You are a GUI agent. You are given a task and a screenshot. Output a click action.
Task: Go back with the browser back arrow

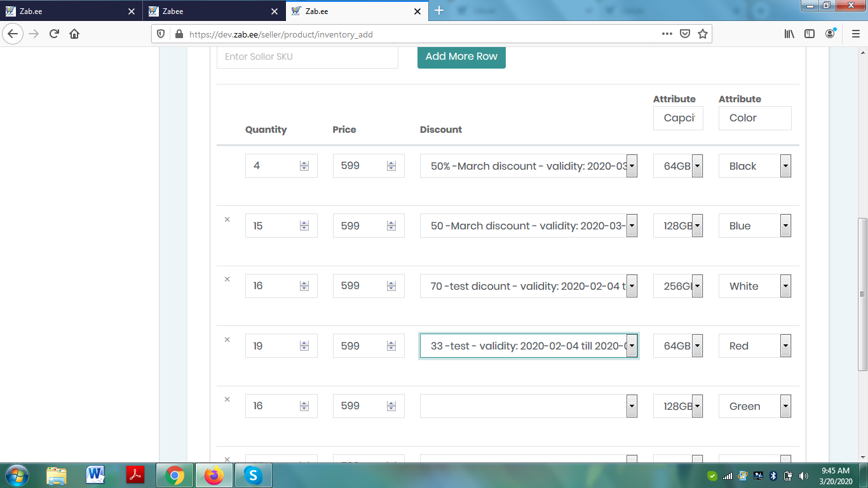(14, 34)
